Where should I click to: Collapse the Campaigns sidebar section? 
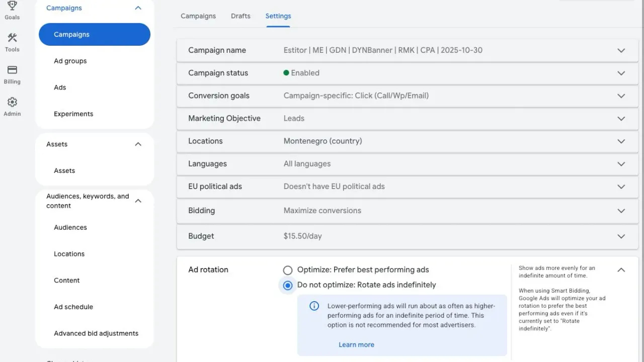coord(138,8)
